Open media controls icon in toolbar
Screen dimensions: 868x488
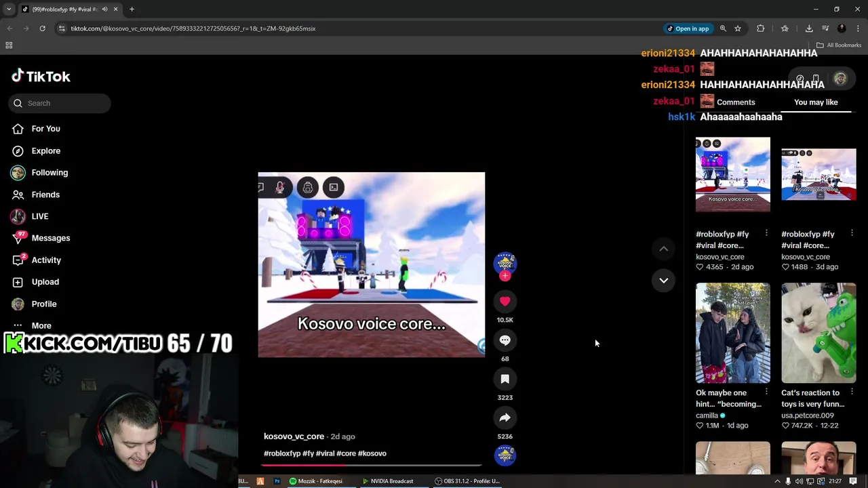point(825,28)
